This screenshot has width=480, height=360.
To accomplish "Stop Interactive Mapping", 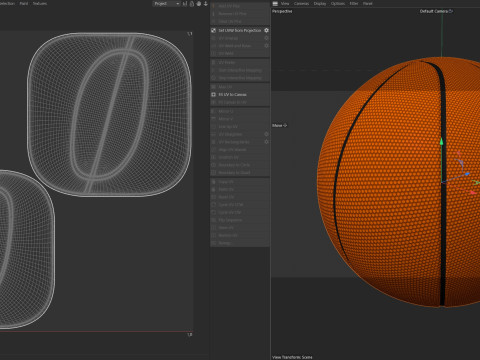I will [x=240, y=78].
